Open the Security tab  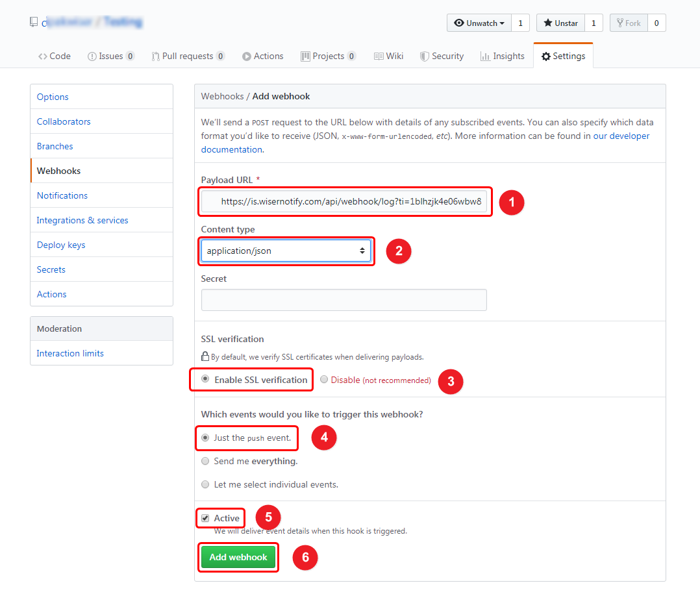point(442,56)
